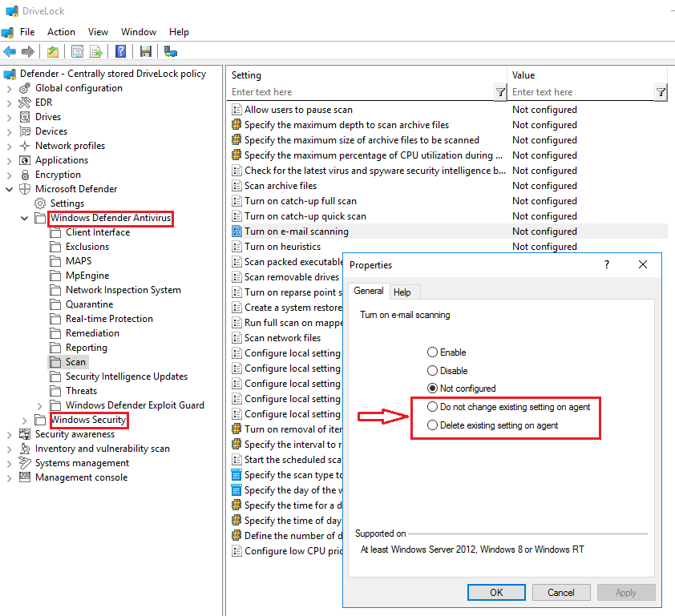Open the Action menu
Image resolution: width=675 pixels, height=616 pixels.
pos(61,32)
